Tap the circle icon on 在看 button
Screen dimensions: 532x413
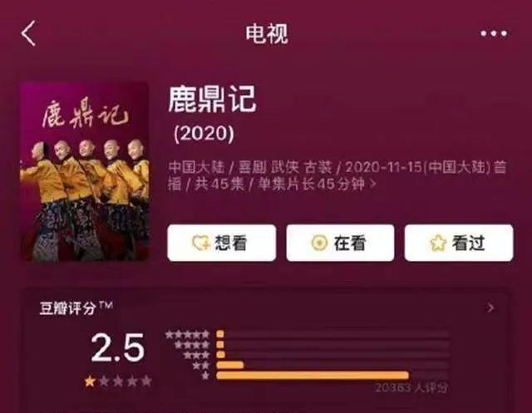[319, 243]
